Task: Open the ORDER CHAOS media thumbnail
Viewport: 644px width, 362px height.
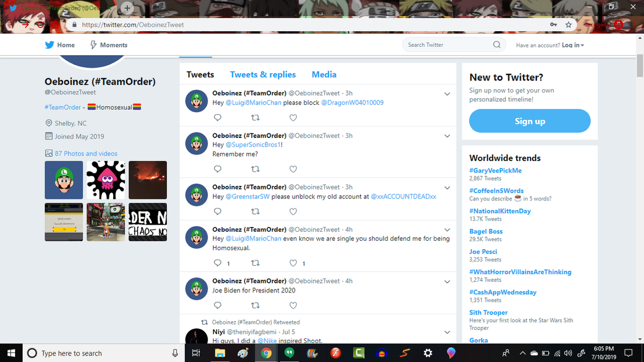Action: coord(147,222)
